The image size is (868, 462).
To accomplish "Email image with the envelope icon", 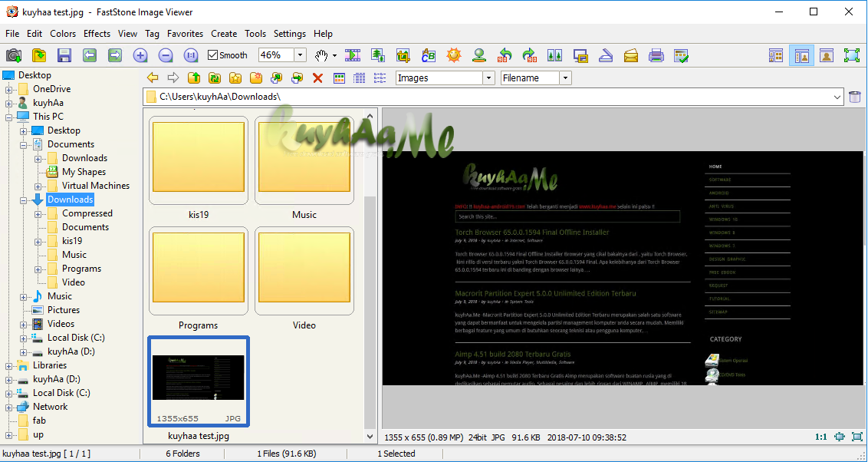I will (630, 54).
